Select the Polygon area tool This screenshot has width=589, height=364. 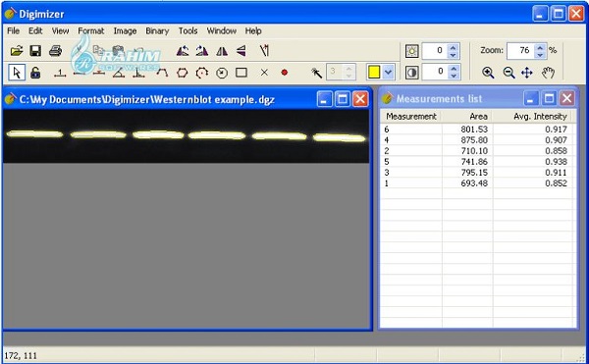click(183, 73)
